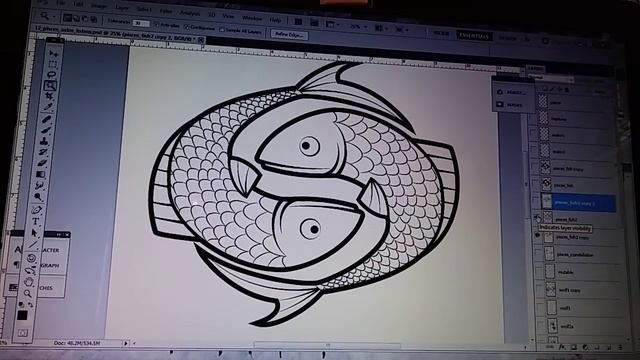Hide the pisces_fish2 layer eye
The height and width of the screenshot is (360, 640).
[x=538, y=219]
